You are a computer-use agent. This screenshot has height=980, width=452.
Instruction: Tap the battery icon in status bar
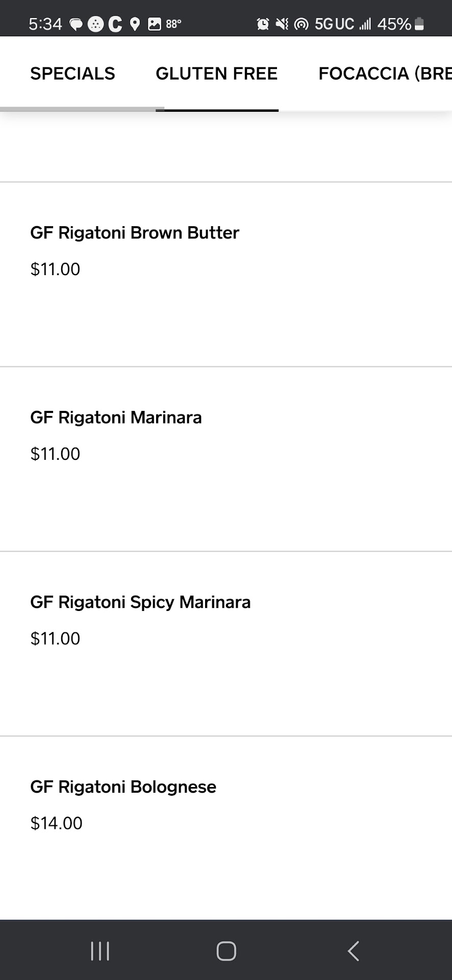coord(419,24)
